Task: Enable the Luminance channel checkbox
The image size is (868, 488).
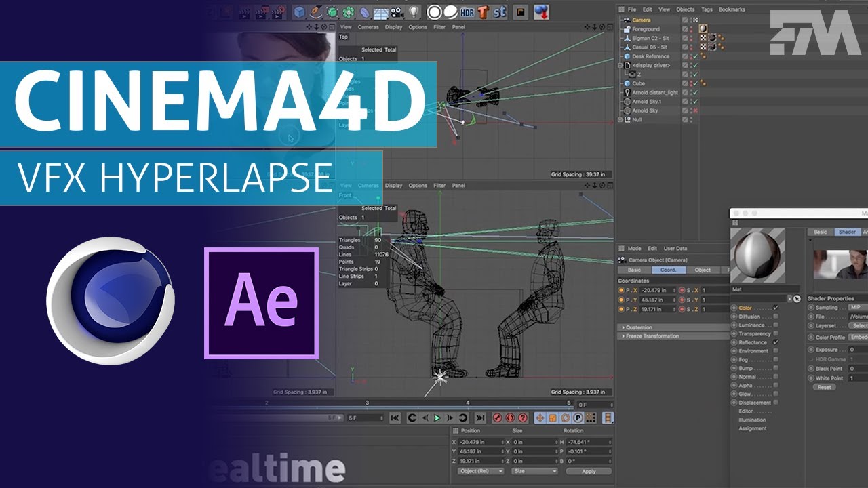Action: [x=776, y=325]
